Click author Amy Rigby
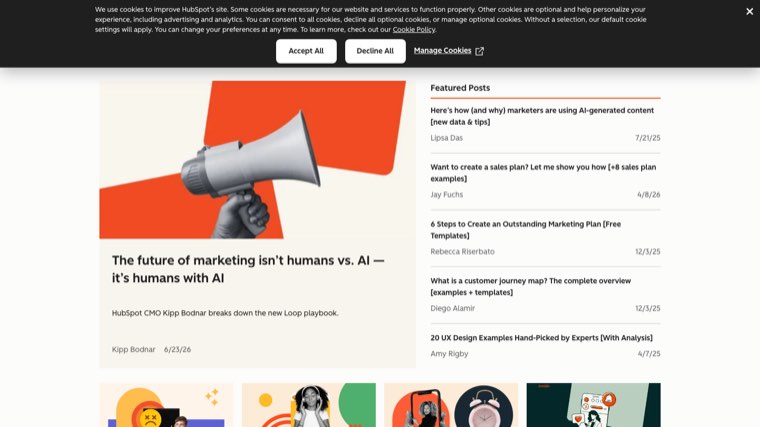Viewport: 760px width, 427px height. (x=449, y=354)
